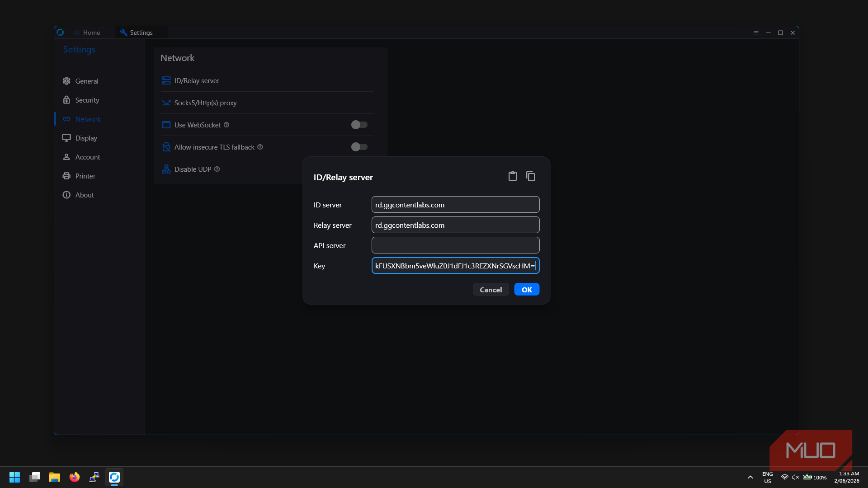868x488 pixels.
Task: Toggle Allow insecure TLS fallback switch
Action: point(359,147)
